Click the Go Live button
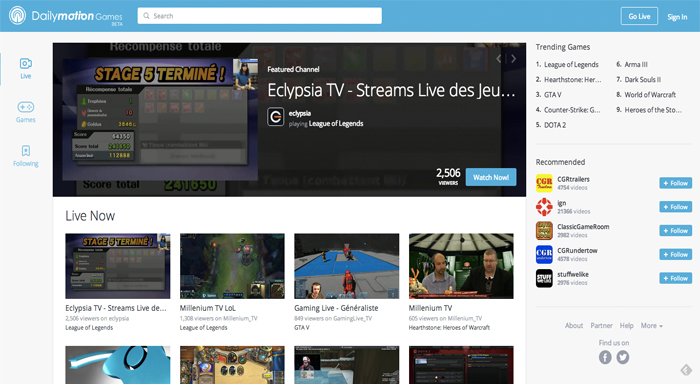This screenshot has width=700, height=385. pyautogui.click(x=639, y=16)
